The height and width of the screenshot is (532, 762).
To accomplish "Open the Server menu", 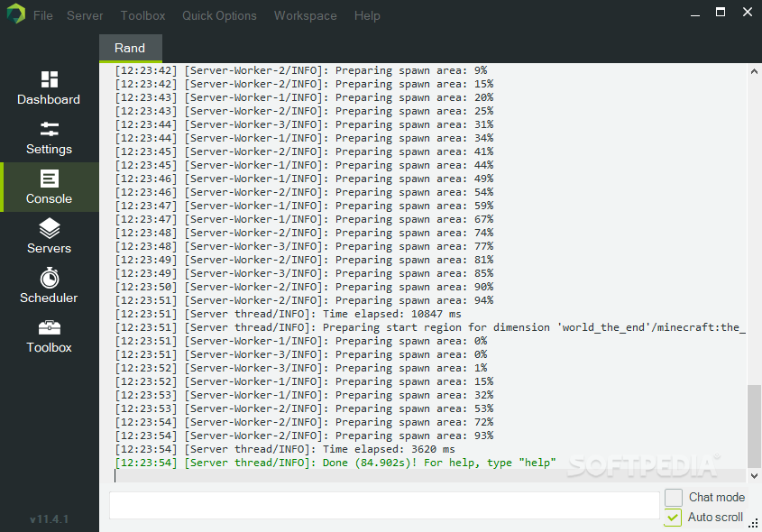I will pos(85,15).
